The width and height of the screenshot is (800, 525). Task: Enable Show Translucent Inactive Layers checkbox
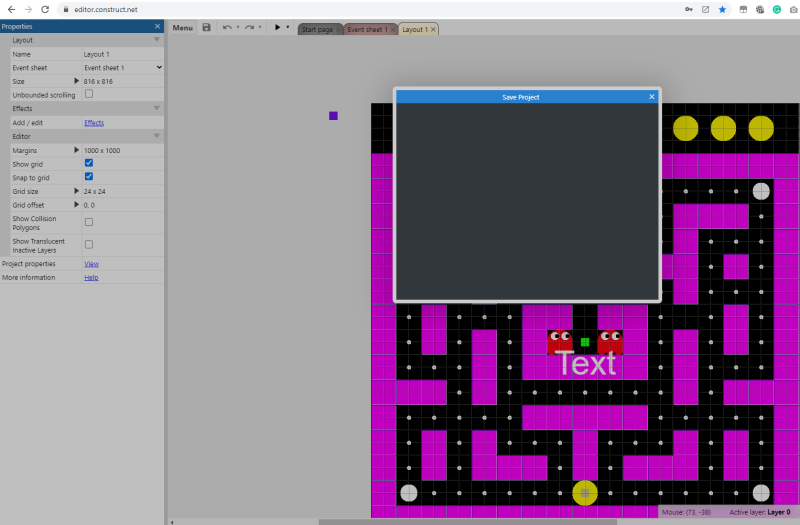tap(89, 244)
